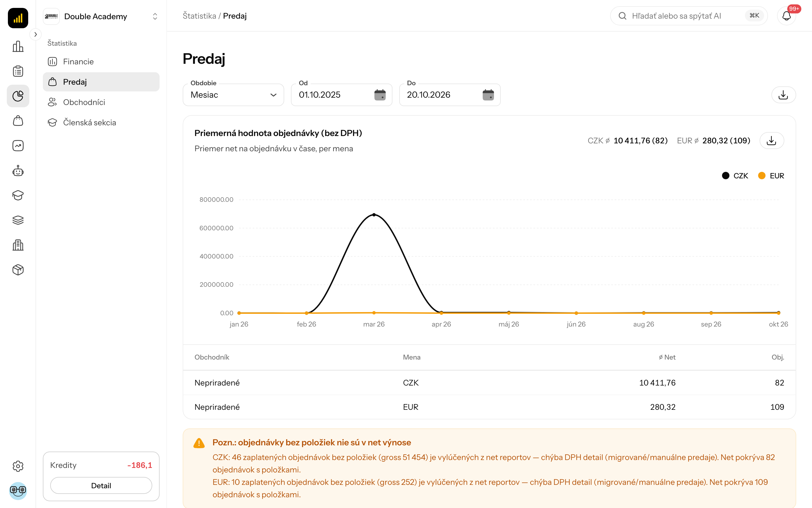This screenshot has width=812, height=508.
Task: Click the March 26 CZK peak point
Action: click(374, 215)
